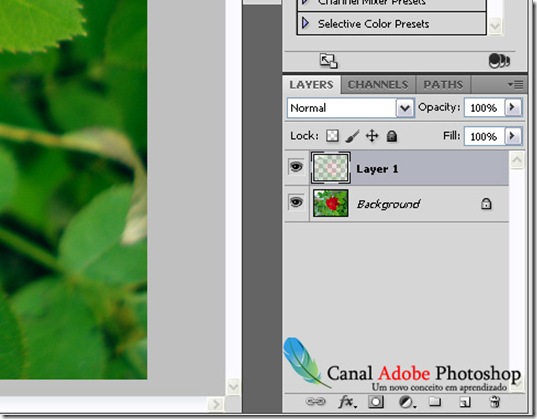Click the layers list scroll up arrow
The width and height of the screenshot is (537, 419).
(517, 160)
